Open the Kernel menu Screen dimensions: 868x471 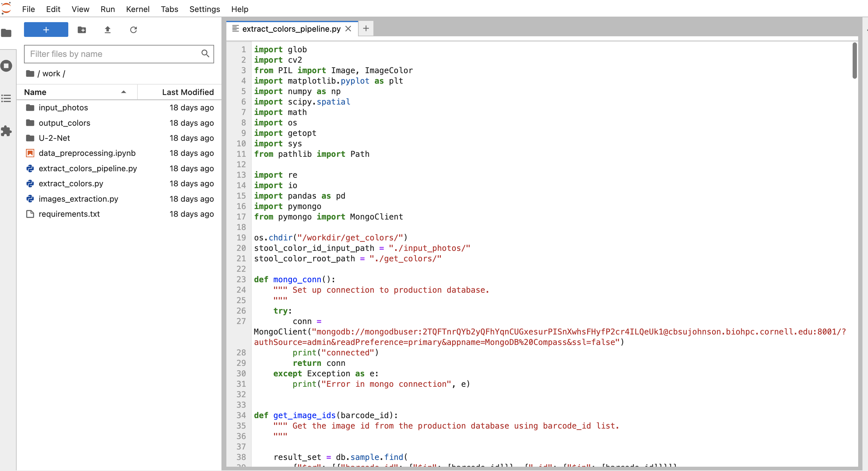[137, 9]
